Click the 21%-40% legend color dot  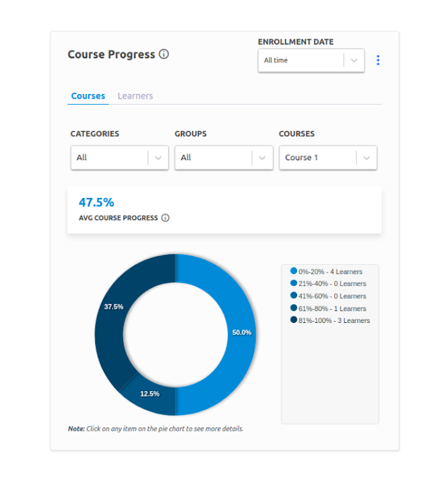point(293,283)
